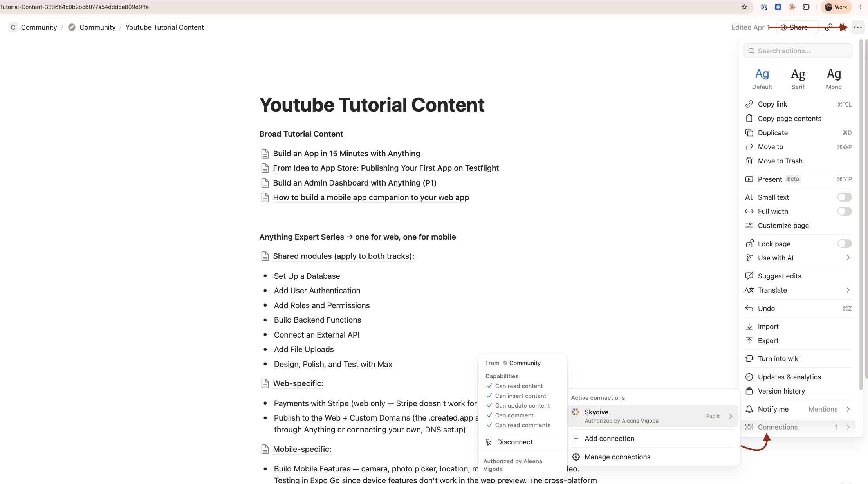Click the Disconnect plug icon
The width and height of the screenshot is (868, 484).
click(488, 442)
